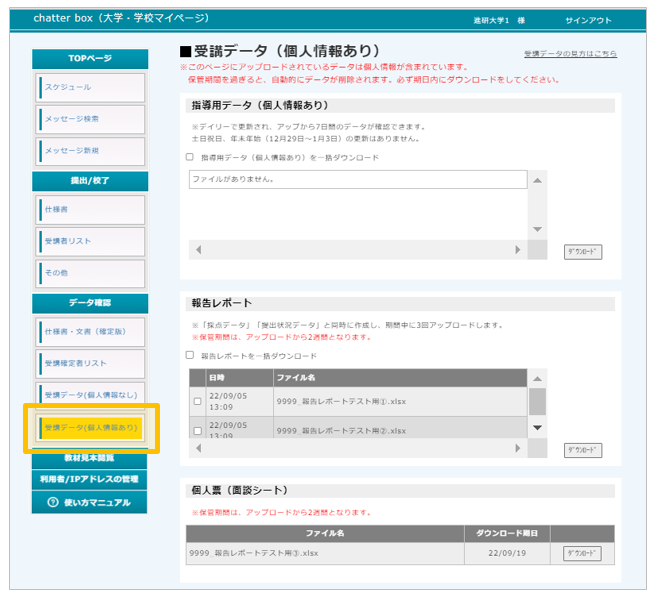Select 受講データ(個人情報なし) in sidebar
This screenshot has height=598, width=658.
90,395
